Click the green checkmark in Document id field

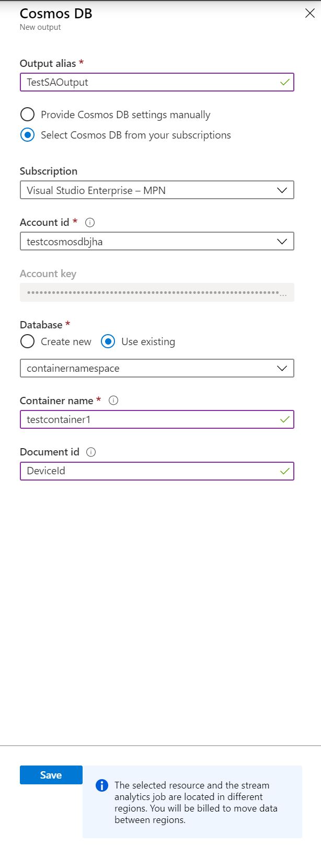284,471
